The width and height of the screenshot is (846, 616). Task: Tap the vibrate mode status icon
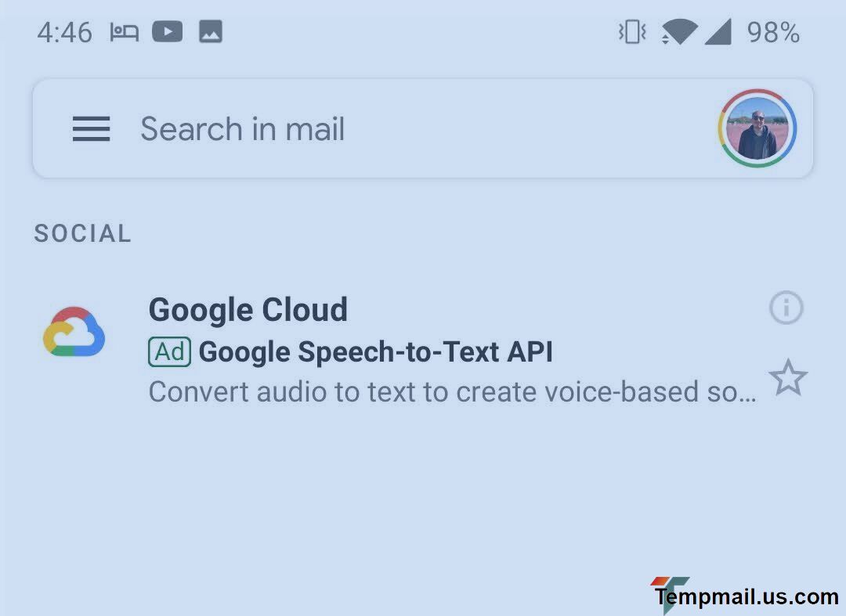tap(631, 32)
